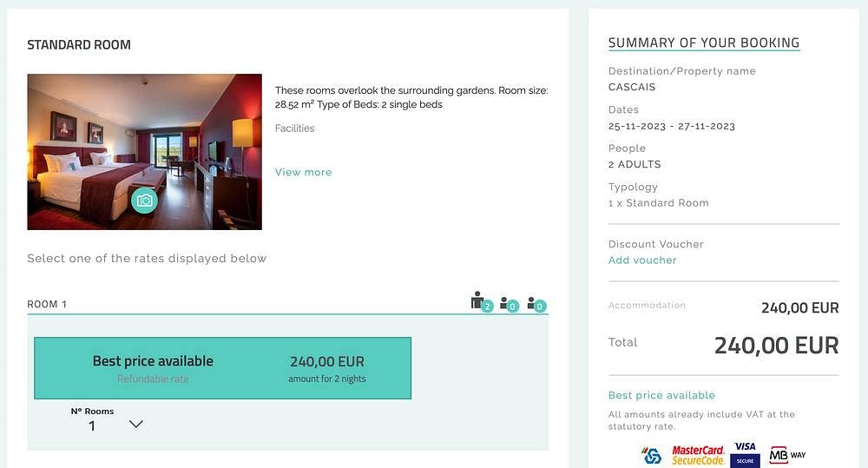
Task: Click the MB Way payment logo
Action: (787, 455)
